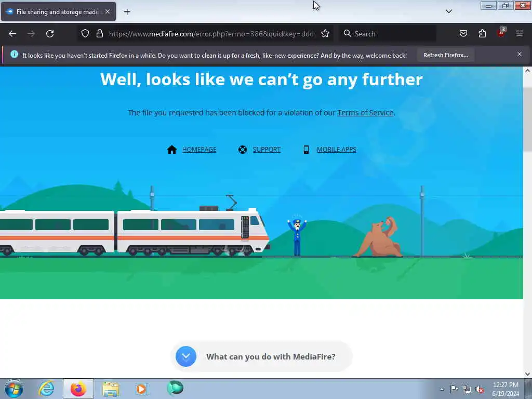This screenshot has width=532, height=399.
Task: Select the File sharing and storage tab
Action: pos(58,11)
